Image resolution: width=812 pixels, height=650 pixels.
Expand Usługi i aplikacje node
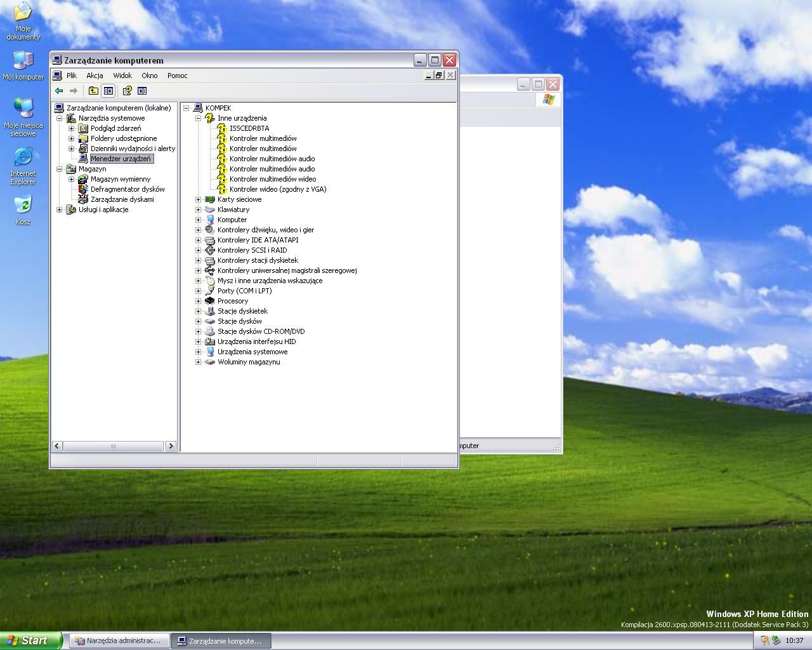pyautogui.click(x=60, y=209)
